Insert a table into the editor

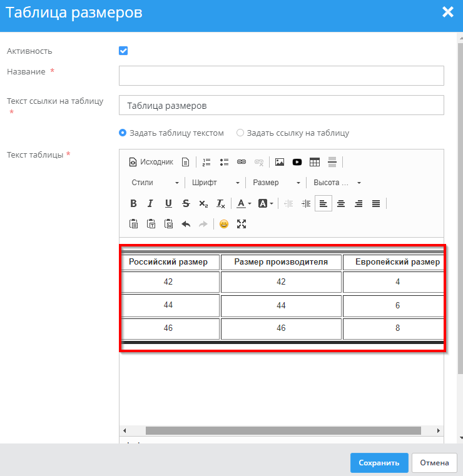(x=315, y=162)
